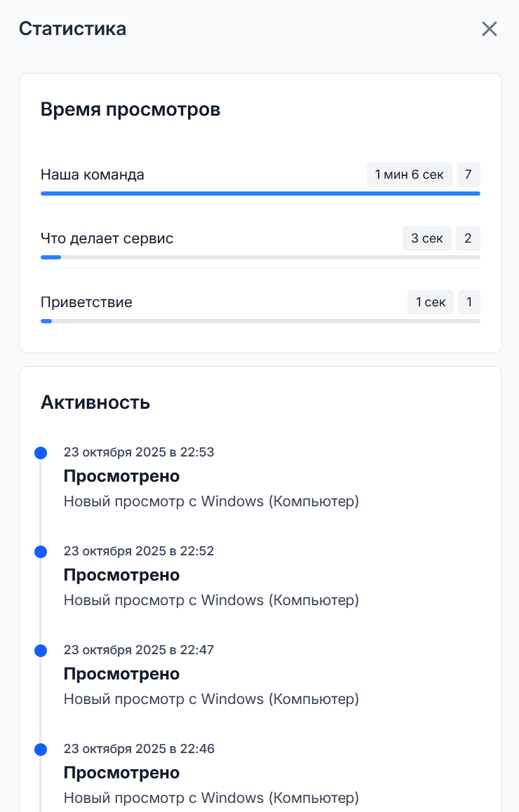Click the view count badge showing 2
Viewport: 519px width, 812px height.
tap(468, 238)
